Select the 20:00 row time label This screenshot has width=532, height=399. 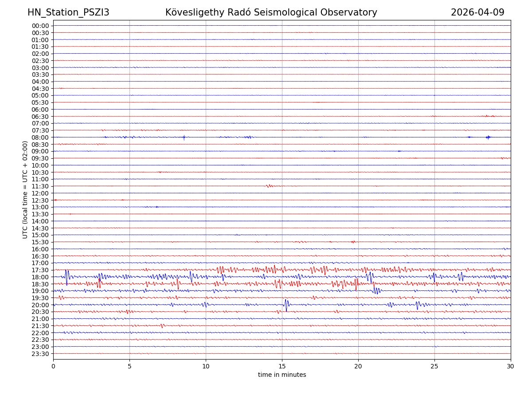pos(40,305)
